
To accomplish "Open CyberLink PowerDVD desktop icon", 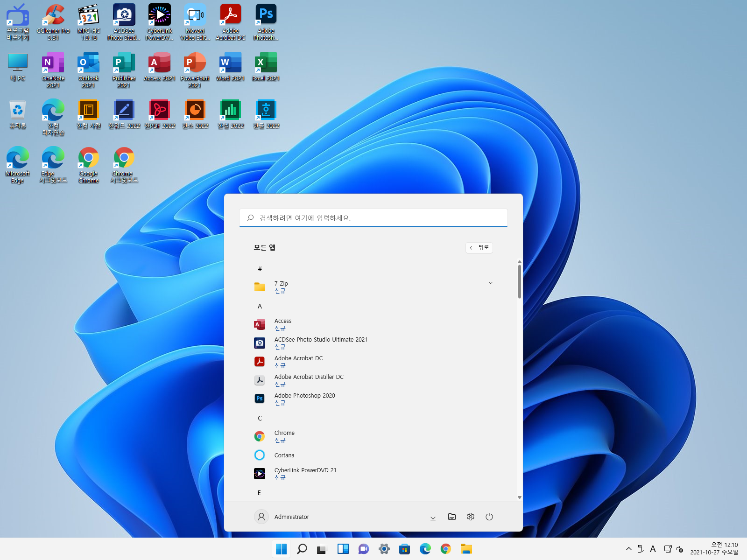I will 160,22.
